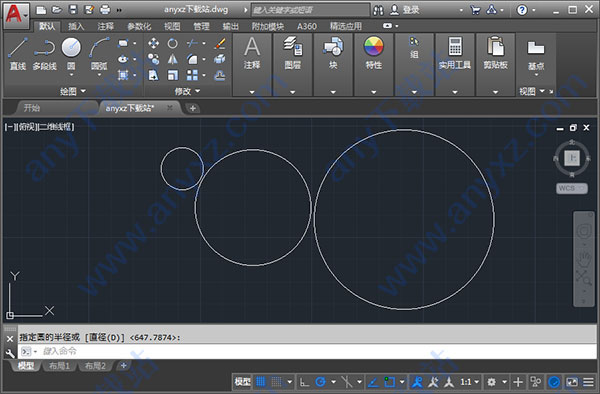The height and width of the screenshot is (394, 600).
Task: Toggle object snap square icon
Action: coord(390,381)
